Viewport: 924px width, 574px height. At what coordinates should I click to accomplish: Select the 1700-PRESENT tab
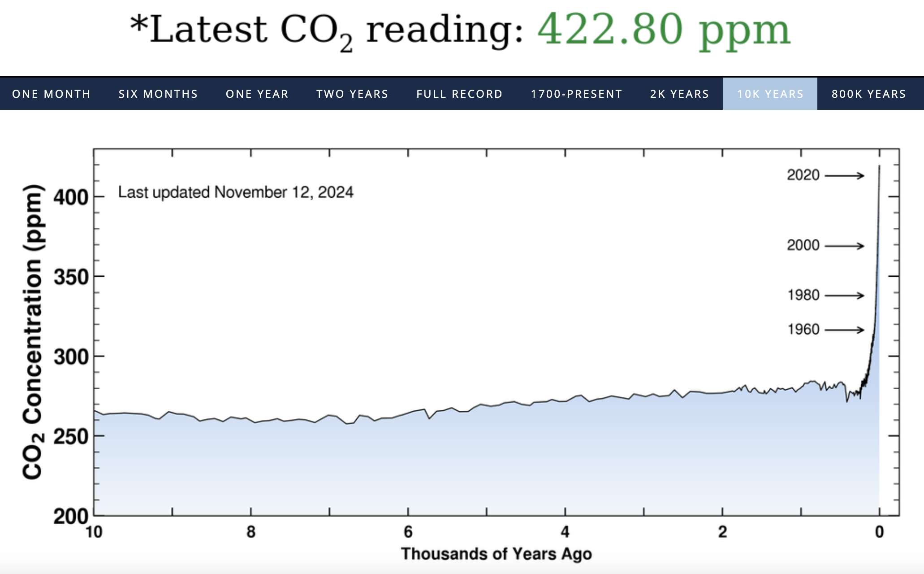pyautogui.click(x=576, y=94)
